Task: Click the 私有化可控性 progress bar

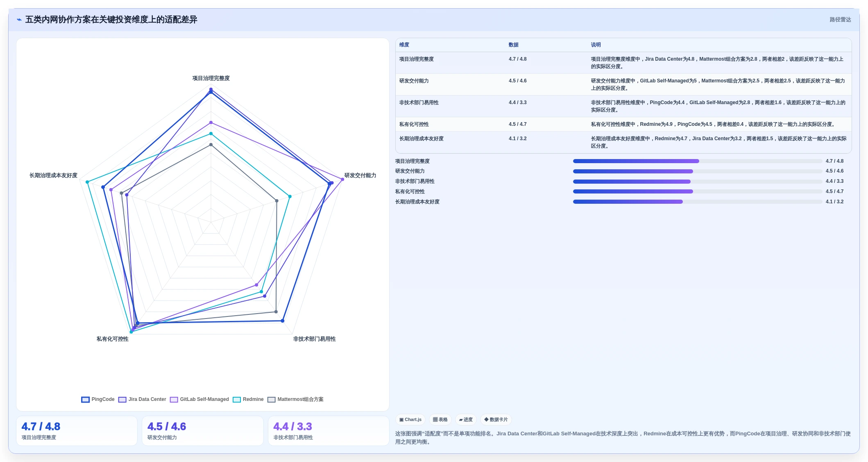Action: pyautogui.click(x=697, y=192)
